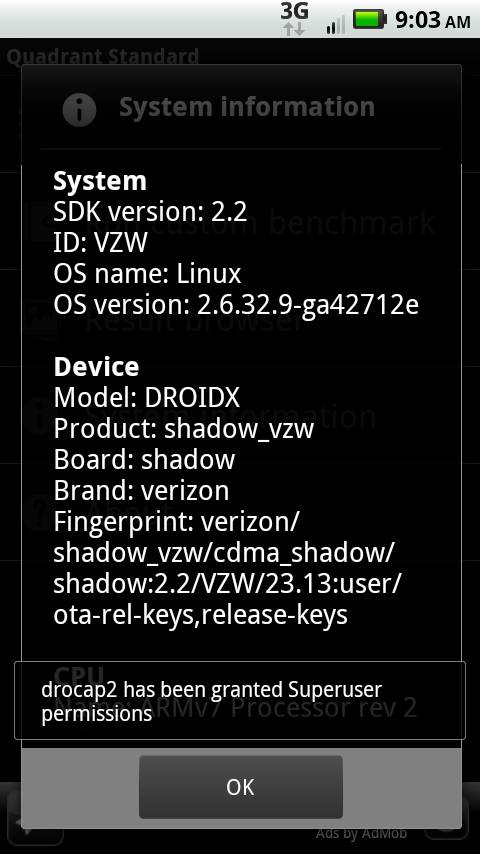Tap the 3G data indicator icon
Viewport: 480px width, 854px height.
click(294, 19)
